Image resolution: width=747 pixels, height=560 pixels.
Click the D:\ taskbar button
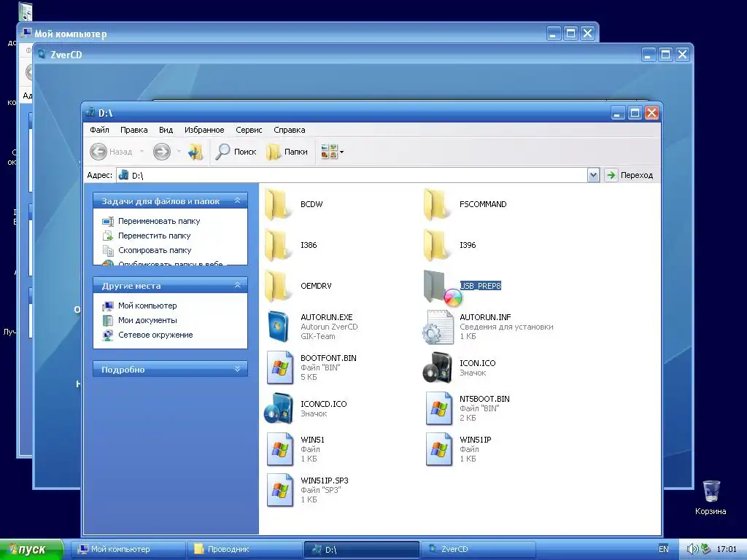pyautogui.click(x=362, y=550)
